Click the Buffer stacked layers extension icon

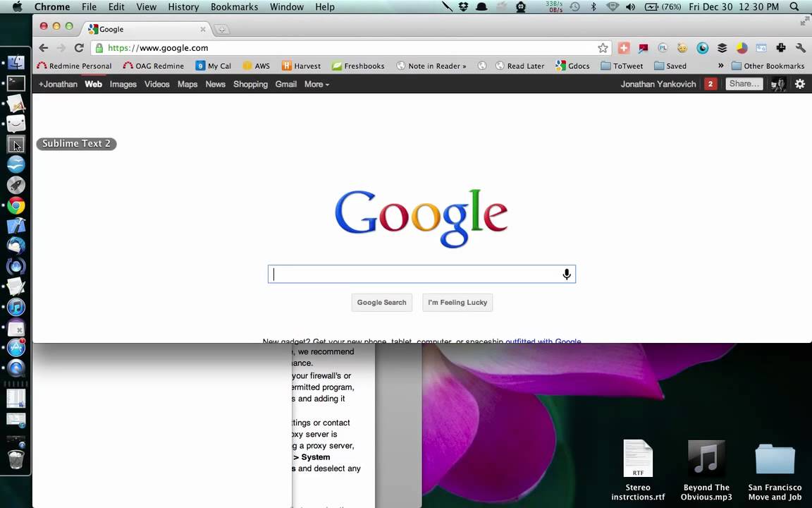pyautogui.click(x=722, y=48)
